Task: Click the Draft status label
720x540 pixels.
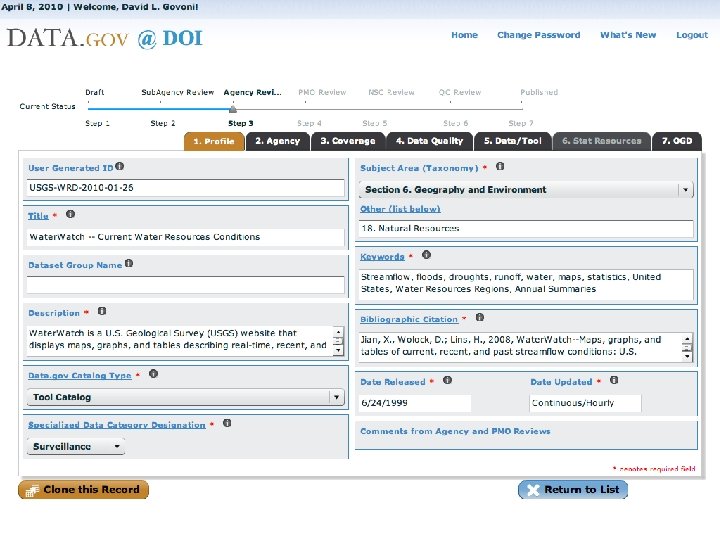Action: [x=95, y=92]
